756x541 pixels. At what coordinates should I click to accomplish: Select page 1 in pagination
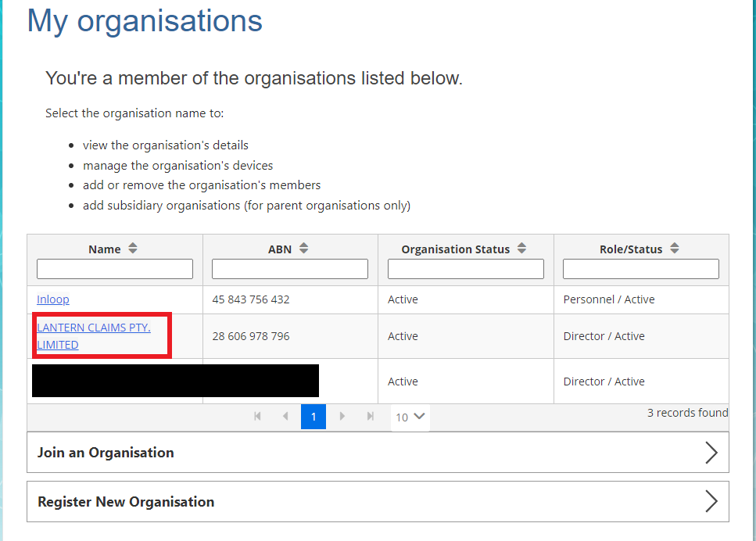(x=314, y=417)
